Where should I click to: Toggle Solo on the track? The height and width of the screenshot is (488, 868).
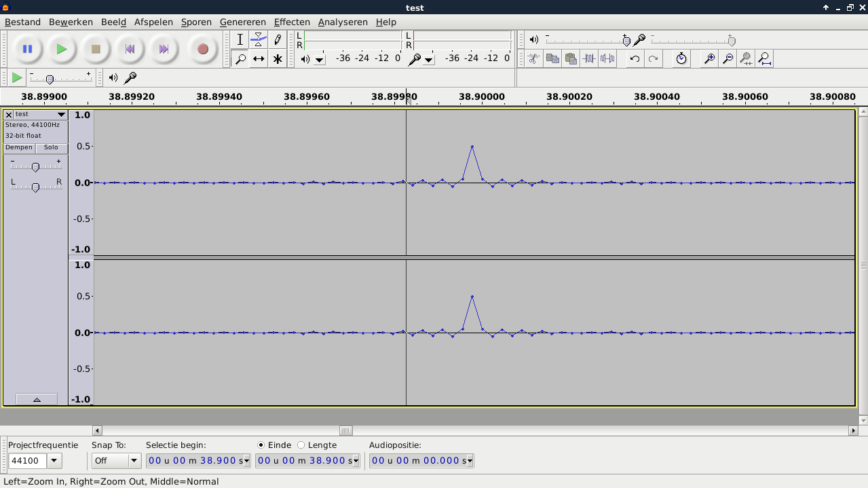point(52,148)
